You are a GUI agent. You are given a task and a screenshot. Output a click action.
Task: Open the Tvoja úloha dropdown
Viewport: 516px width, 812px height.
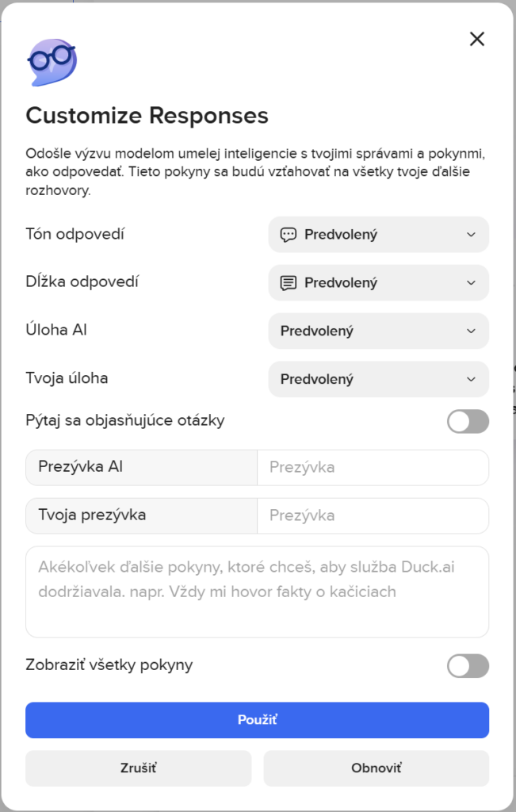378,379
